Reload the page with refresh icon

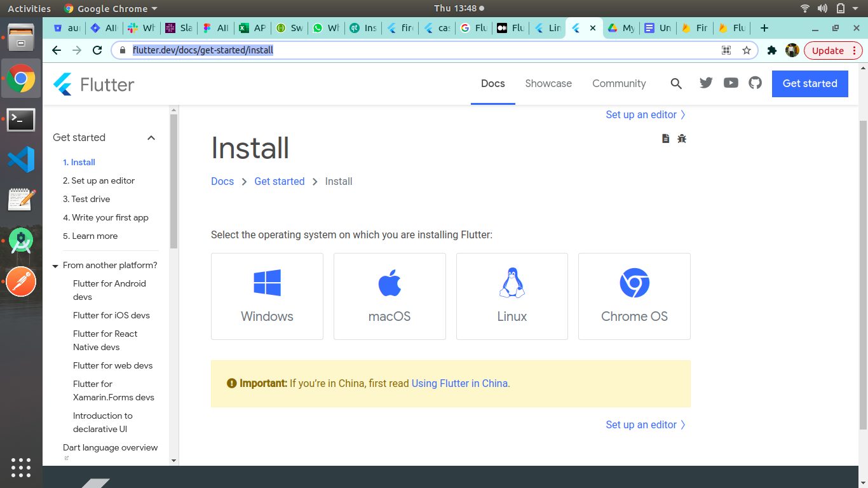97,50
